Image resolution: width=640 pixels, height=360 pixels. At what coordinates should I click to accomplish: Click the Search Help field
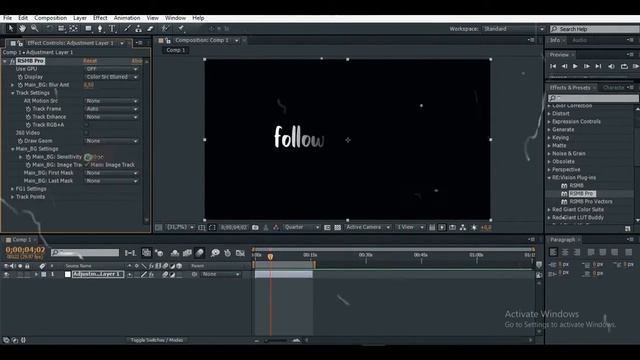click(x=595, y=29)
